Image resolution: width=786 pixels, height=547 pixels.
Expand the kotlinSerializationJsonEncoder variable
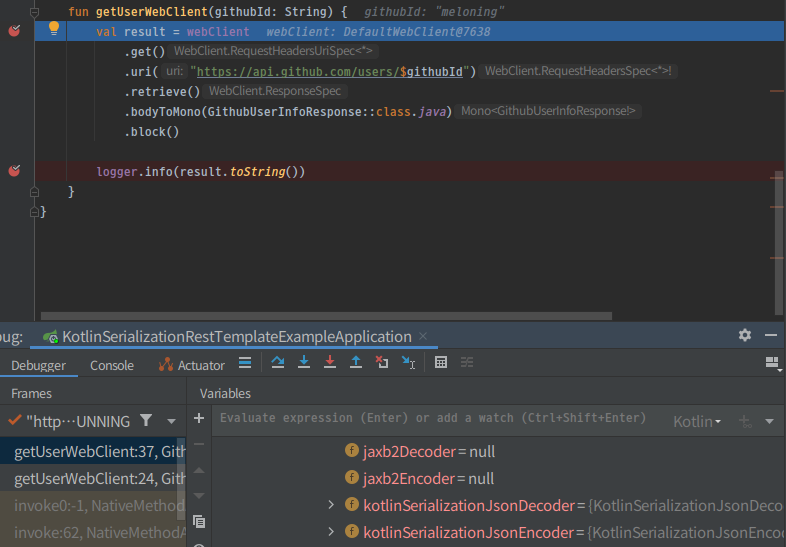pyautogui.click(x=331, y=531)
